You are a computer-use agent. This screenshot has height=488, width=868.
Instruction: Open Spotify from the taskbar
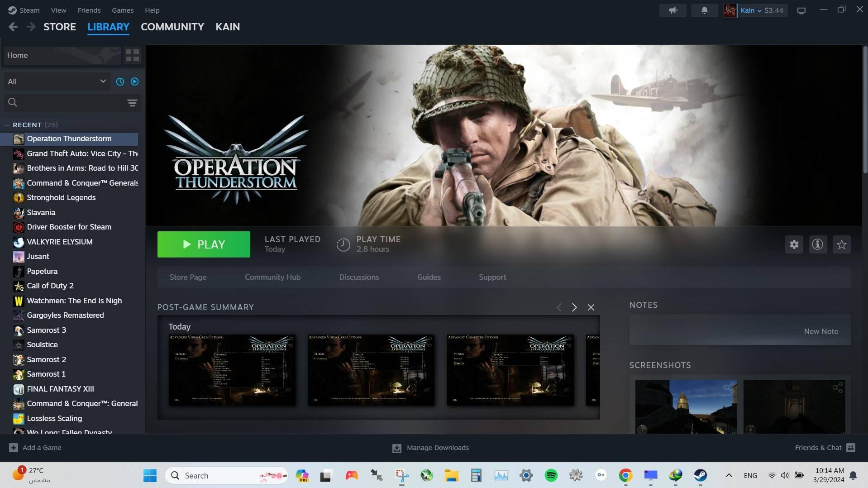point(551,475)
